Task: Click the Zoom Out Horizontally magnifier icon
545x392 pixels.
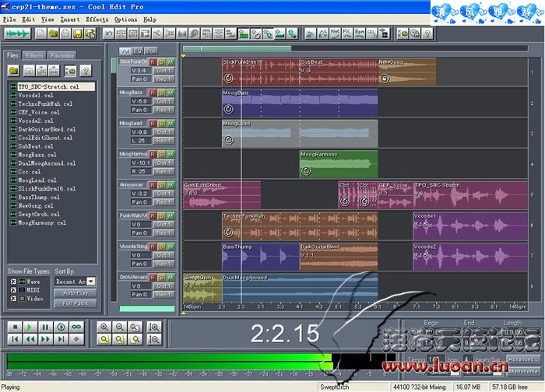Action: (120, 327)
